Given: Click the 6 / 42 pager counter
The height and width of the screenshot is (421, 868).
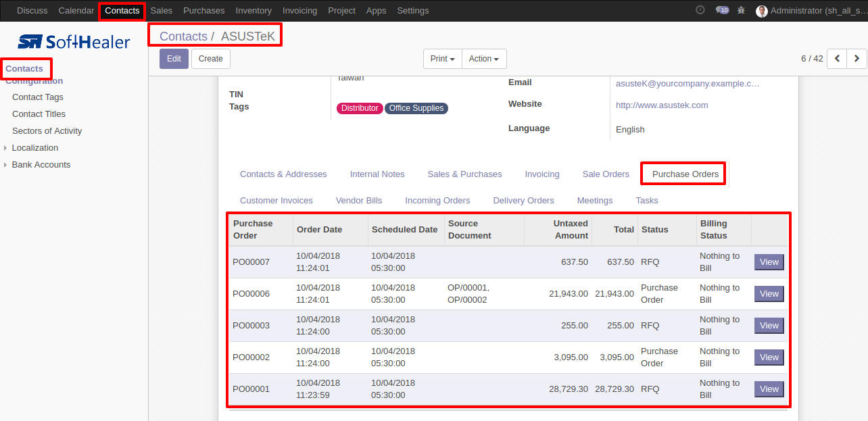Looking at the screenshot, I should (x=812, y=59).
